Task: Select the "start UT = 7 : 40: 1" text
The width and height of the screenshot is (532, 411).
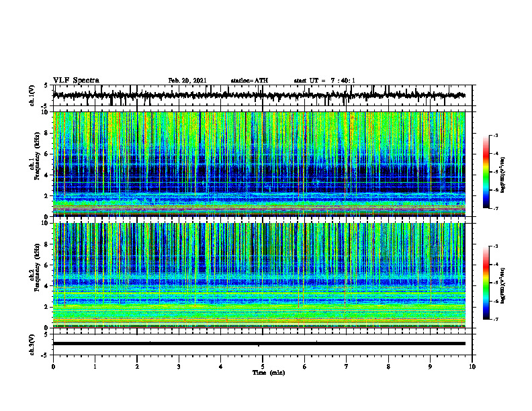Action: point(324,81)
